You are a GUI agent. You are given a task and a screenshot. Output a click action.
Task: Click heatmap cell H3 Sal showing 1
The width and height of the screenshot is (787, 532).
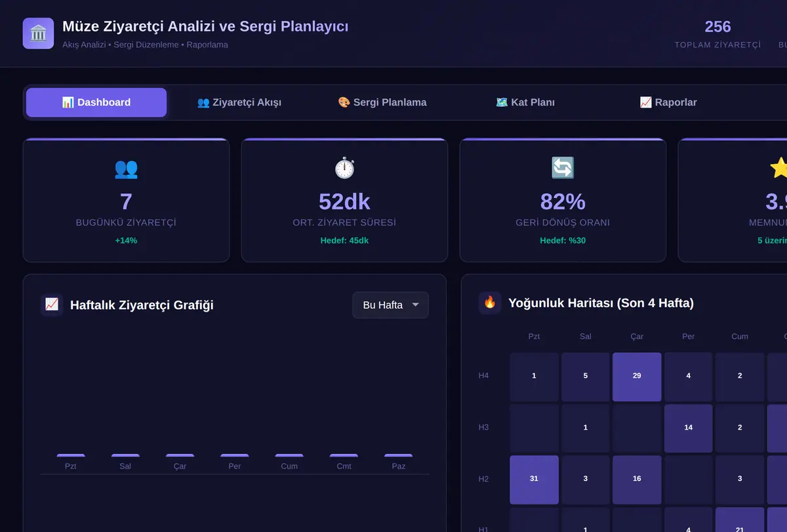tap(586, 428)
